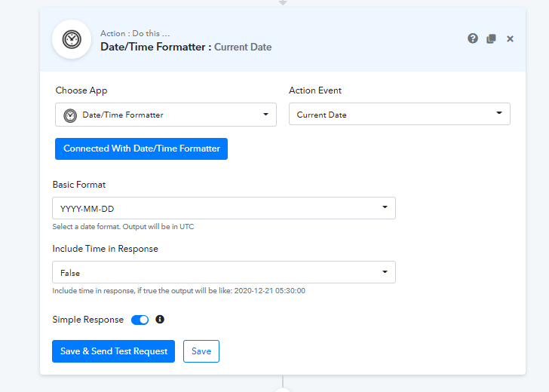
Task: Click the connector arrow above the action card
Action: coord(283,3)
